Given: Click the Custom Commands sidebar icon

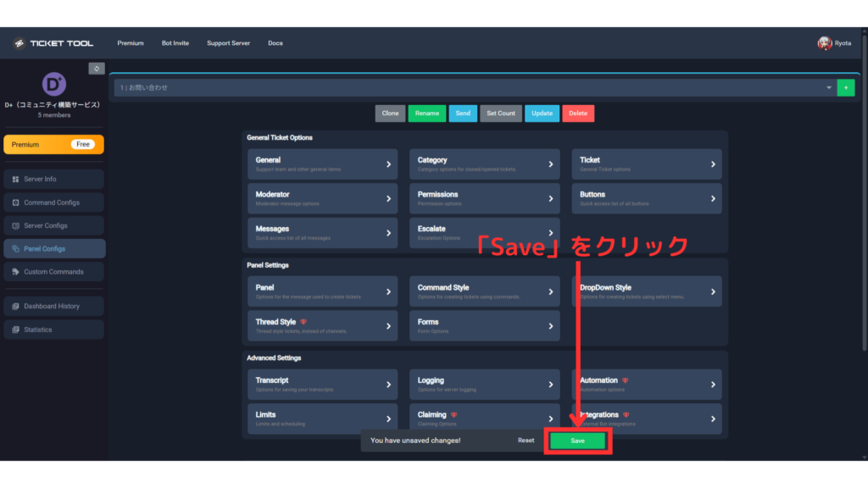Looking at the screenshot, I should tap(15, 272).
